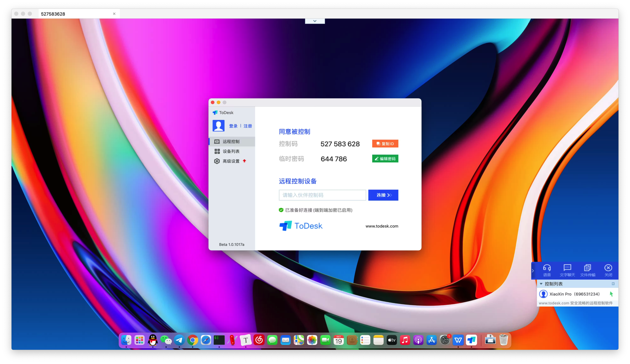Open 文字聊天 text chat icon

[x=567, y=270]
